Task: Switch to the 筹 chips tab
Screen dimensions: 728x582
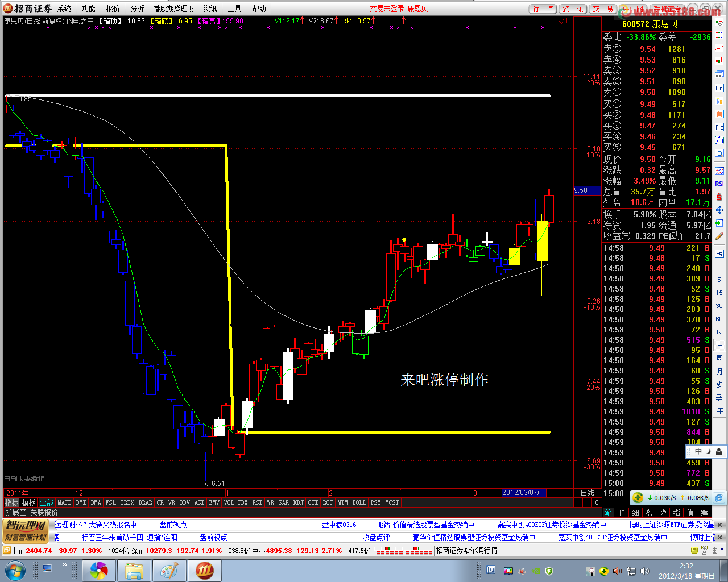Action: click(x=704, y=513)
